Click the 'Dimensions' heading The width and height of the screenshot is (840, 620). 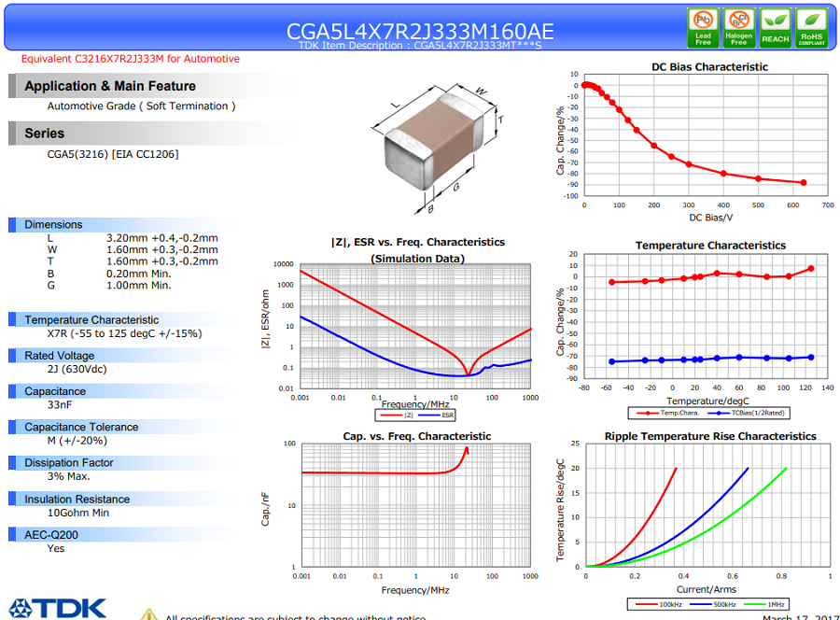53,224
